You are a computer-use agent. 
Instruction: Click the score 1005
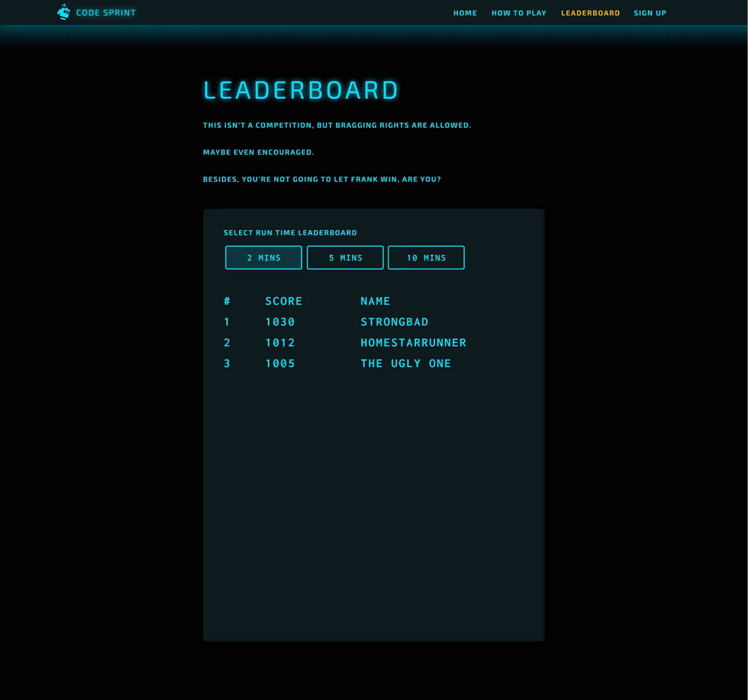(280, 363)
